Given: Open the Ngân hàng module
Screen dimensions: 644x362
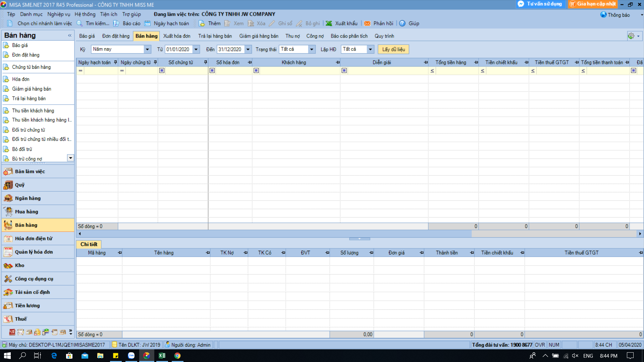Looking at the screenshot, I should click(x=28, y=198).
